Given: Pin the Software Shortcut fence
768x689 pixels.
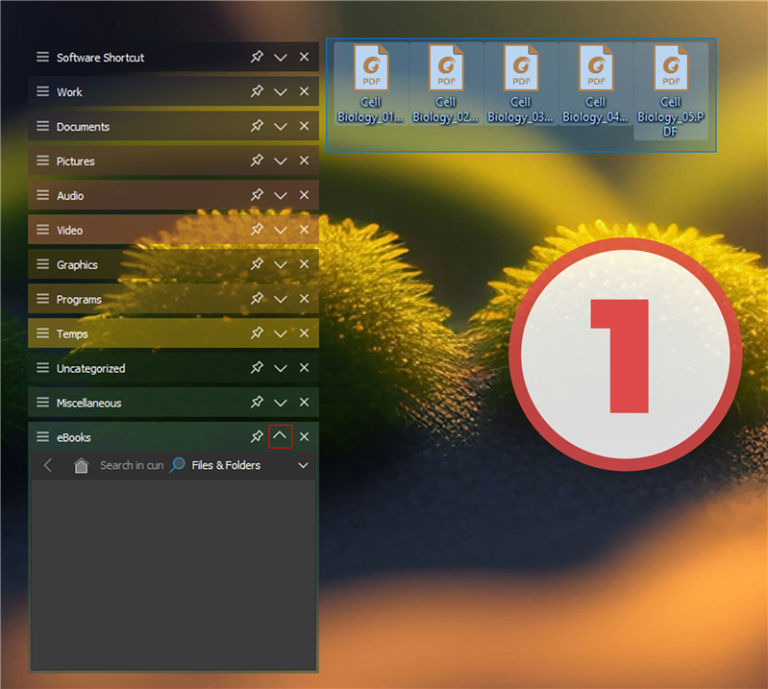Looking at the screenshot, I should pyautogui.click(x=257, y=57).
